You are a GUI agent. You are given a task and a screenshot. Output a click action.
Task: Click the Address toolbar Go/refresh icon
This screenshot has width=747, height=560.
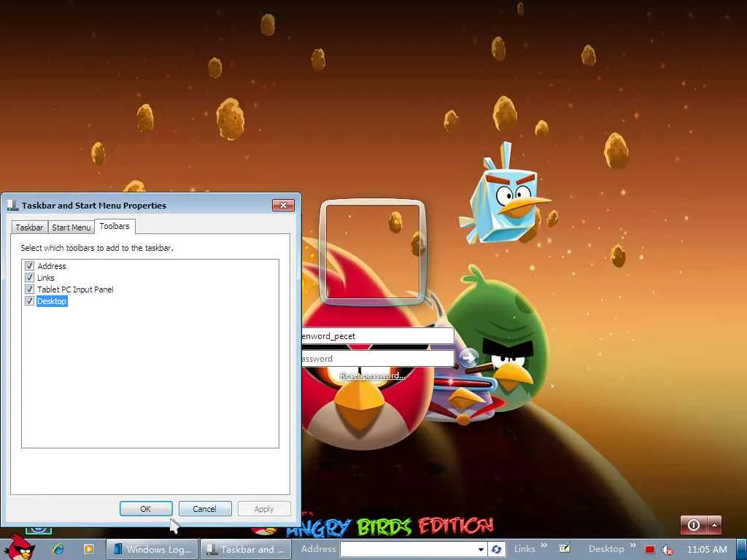pos(496,549)
